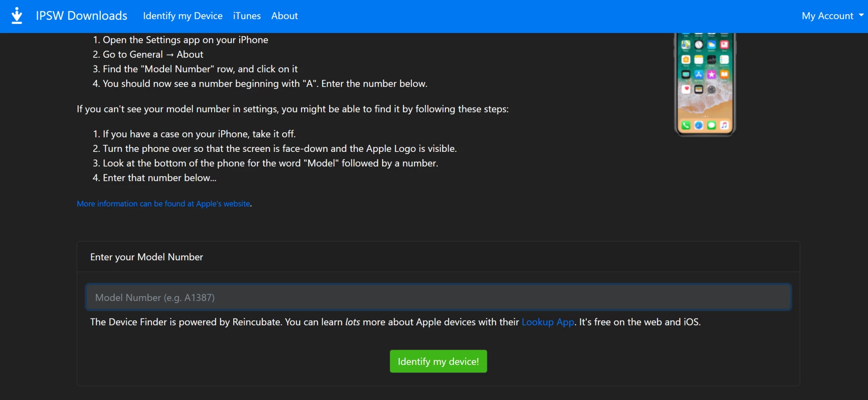Click the gray Settings gear icon on iPhone

712,89
